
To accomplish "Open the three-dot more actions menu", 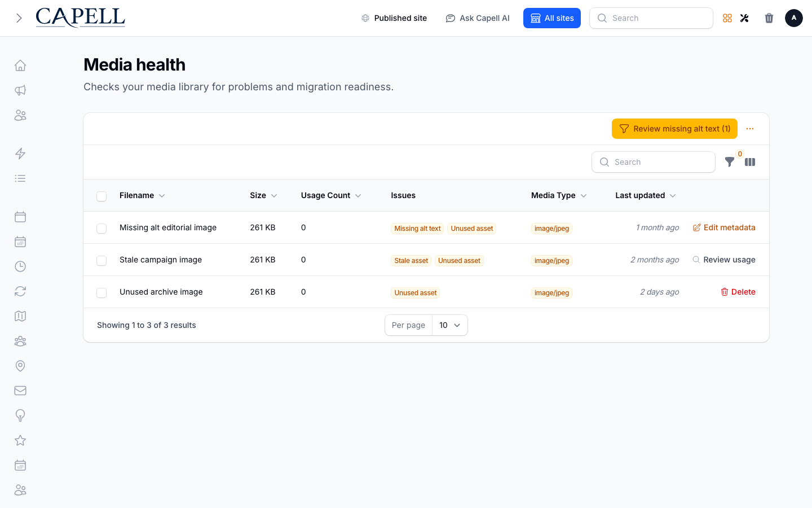I will [750, 129].
